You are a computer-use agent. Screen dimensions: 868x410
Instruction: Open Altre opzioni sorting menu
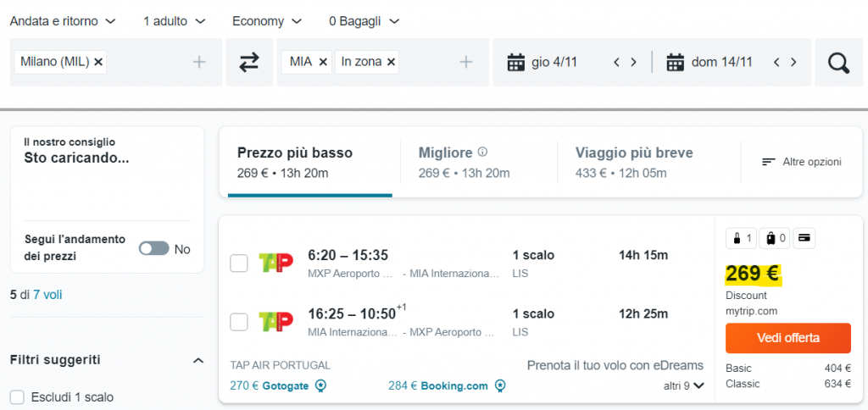801,162
